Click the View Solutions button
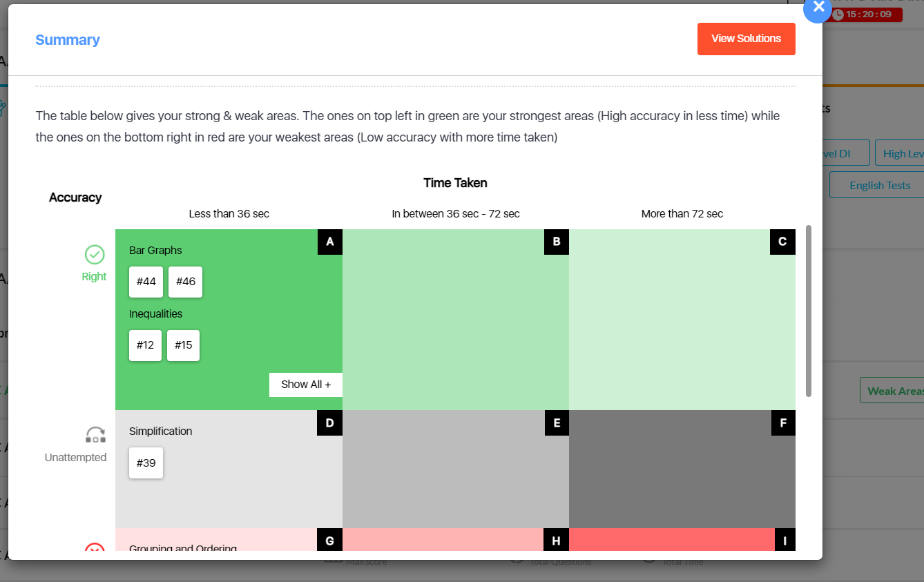 click(746, 39)
